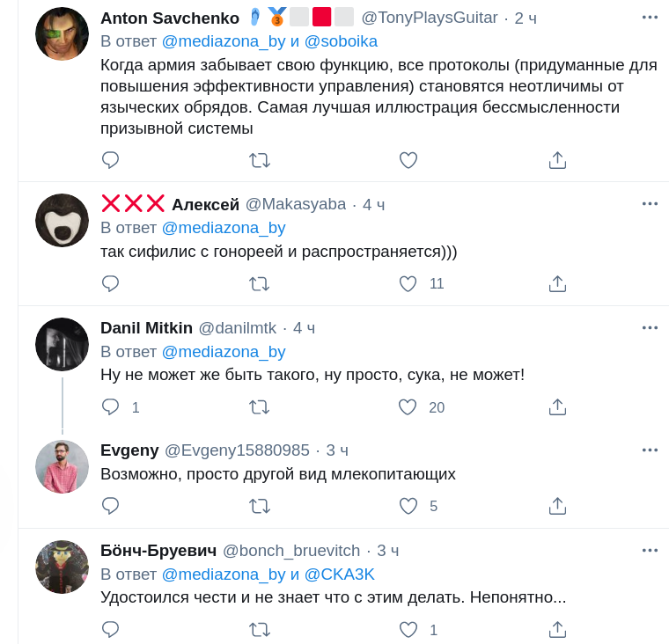Retweet Anton Savchenko's tweet
This screenshot has width=669, height=644.
point(259,160)
